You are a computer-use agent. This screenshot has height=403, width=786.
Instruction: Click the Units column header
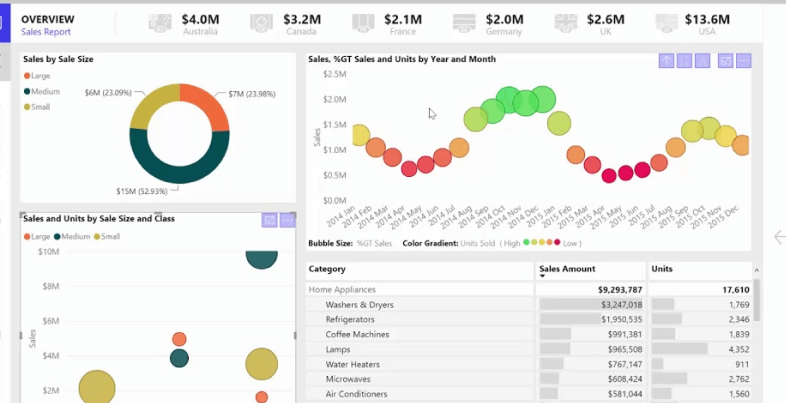(662, 269)
